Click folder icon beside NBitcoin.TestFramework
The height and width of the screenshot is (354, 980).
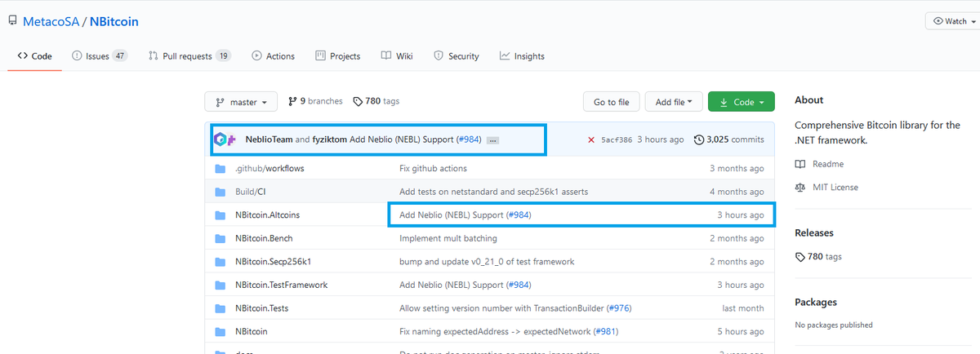tap(220, 285)
